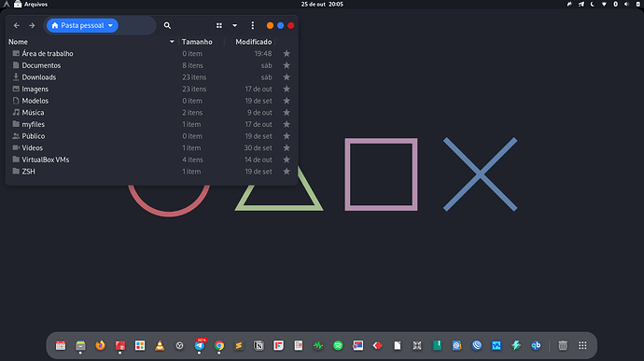644x361 pixels.
Task: Go back with the left arrow button
Action: point(17,25)
